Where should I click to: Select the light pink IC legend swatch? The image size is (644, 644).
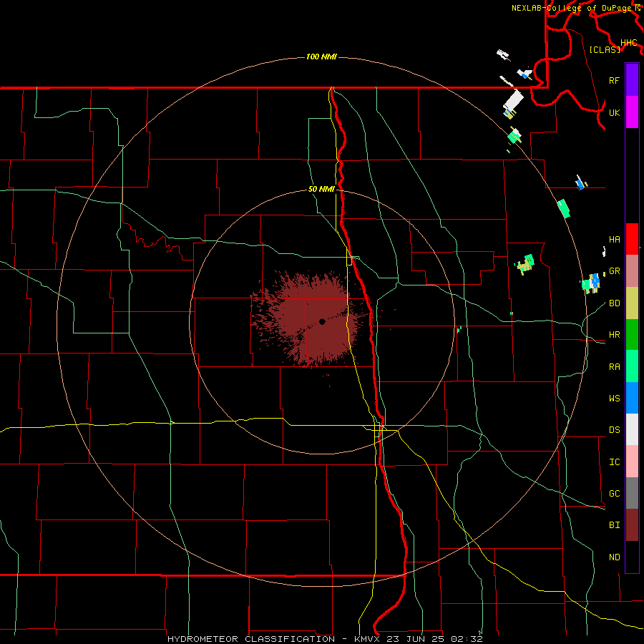point(632,462)
